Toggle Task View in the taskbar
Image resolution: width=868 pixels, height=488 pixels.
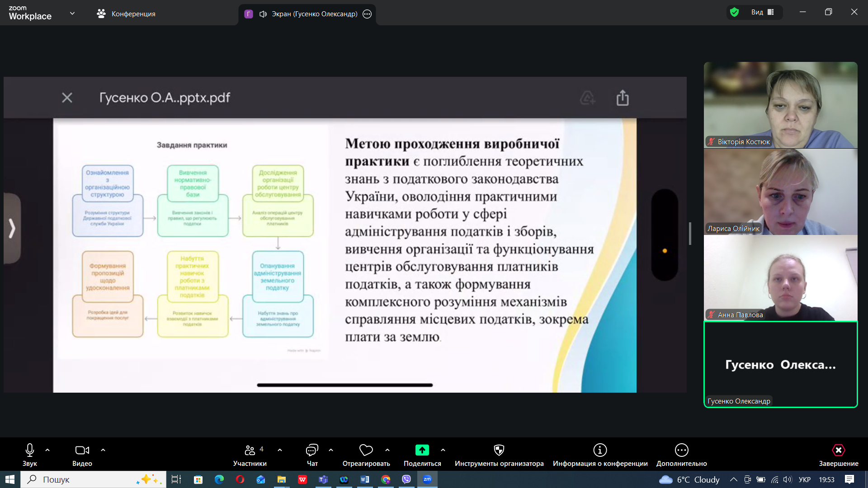(x=176, y=479)
